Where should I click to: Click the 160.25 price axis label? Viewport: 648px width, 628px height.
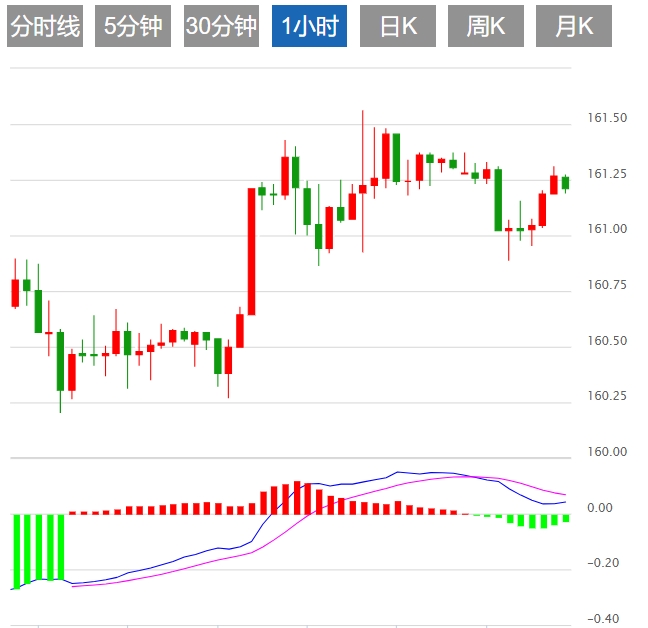click(x=607, y=396)
